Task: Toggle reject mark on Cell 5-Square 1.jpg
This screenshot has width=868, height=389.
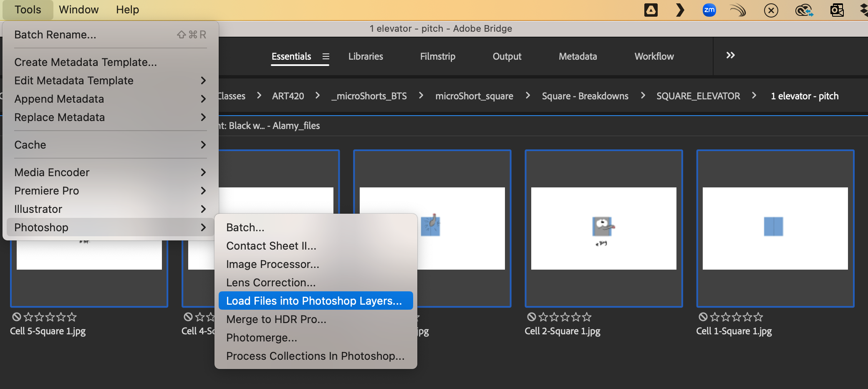Action: click(16, 317)
